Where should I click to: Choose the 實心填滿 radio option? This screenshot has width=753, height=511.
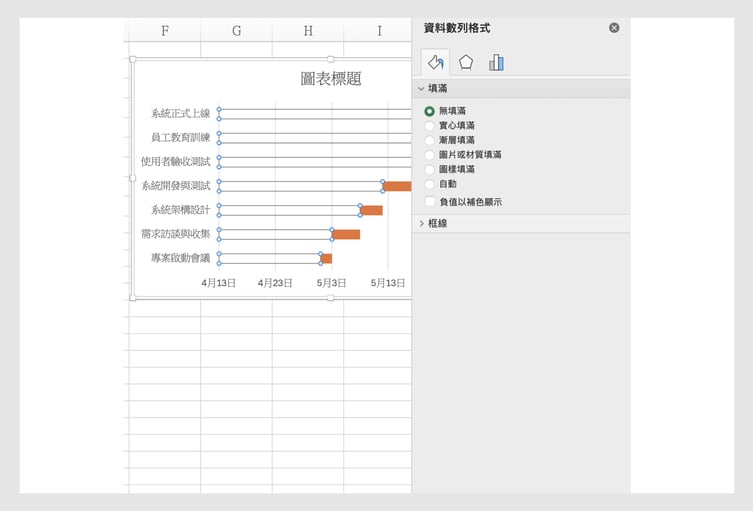(x=429, y=126)
